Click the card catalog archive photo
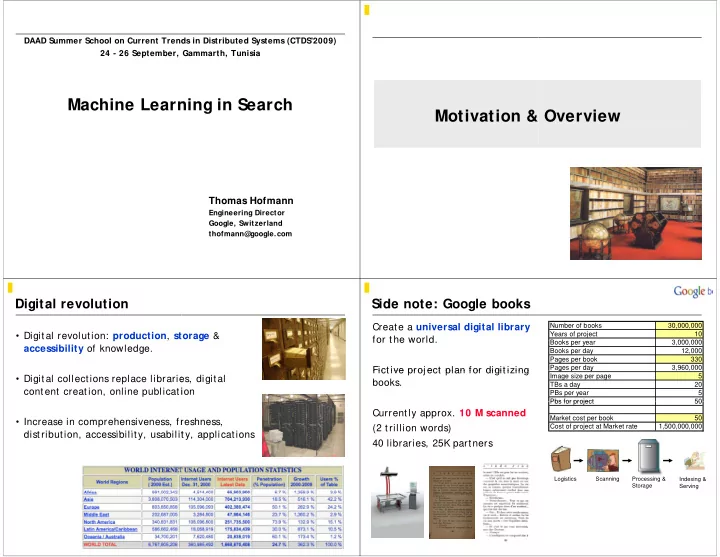 [304, 349]
